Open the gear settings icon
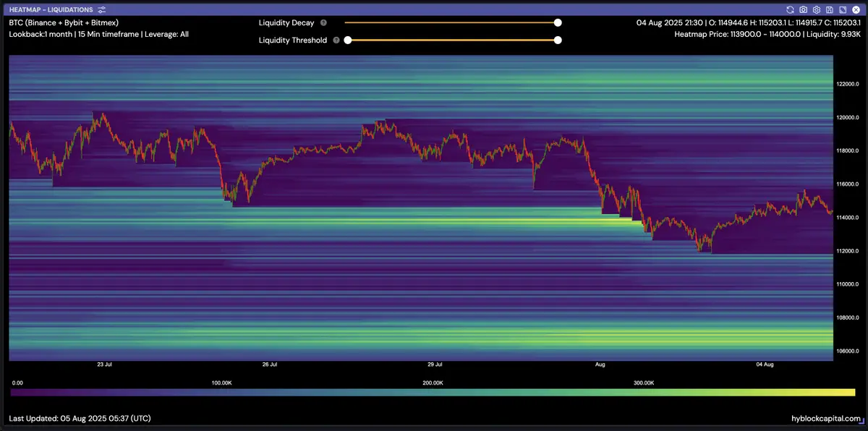Viewport: 868px width, 431px height. click(x=817, y=10)
